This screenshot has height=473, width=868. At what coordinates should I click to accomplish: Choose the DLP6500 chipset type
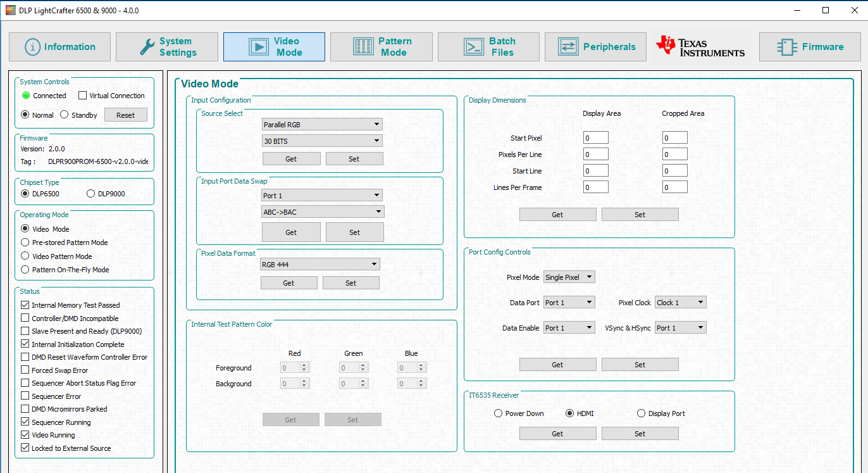pyautogui.click(x=25, y=194)
